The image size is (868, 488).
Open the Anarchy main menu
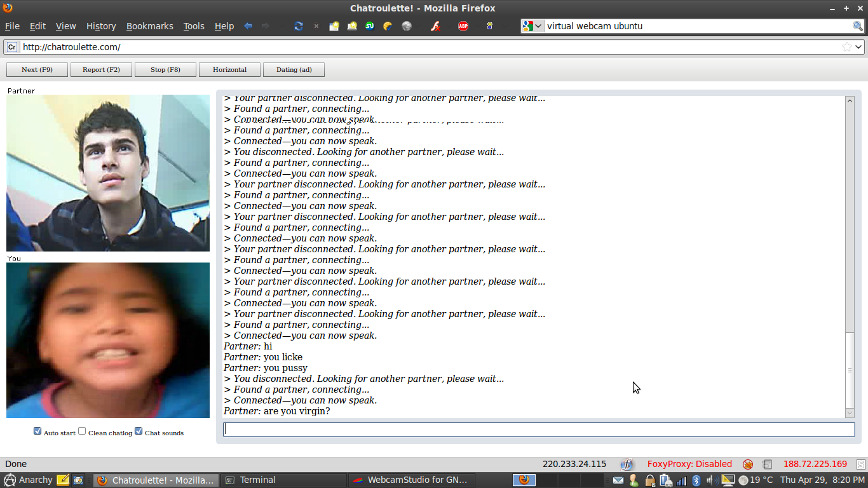[28, 480]
